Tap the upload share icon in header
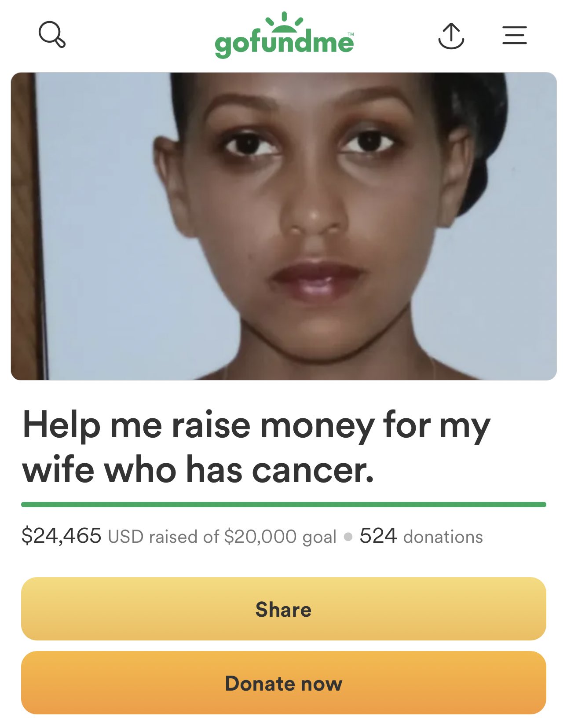 tap(451, 36)
